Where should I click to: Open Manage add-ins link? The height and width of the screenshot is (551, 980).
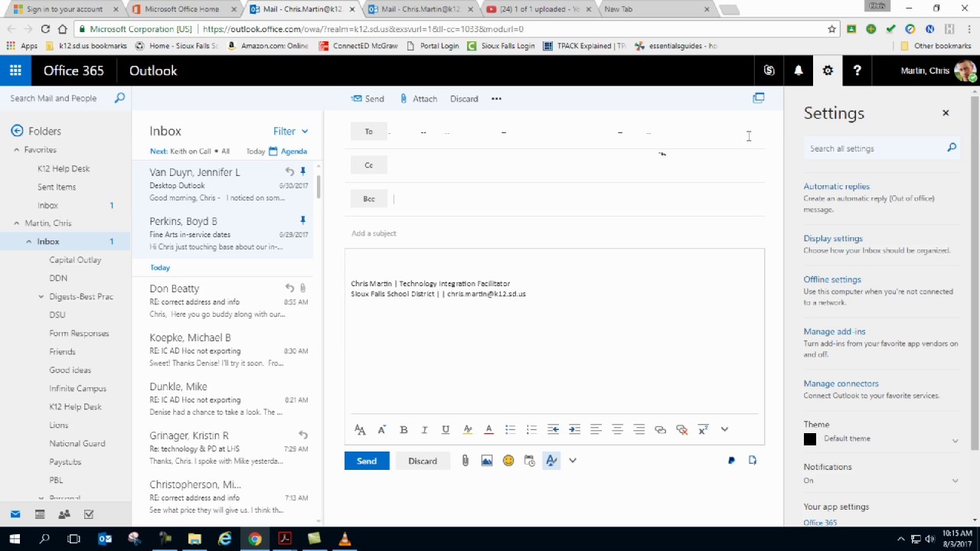[x=835, y=332]
